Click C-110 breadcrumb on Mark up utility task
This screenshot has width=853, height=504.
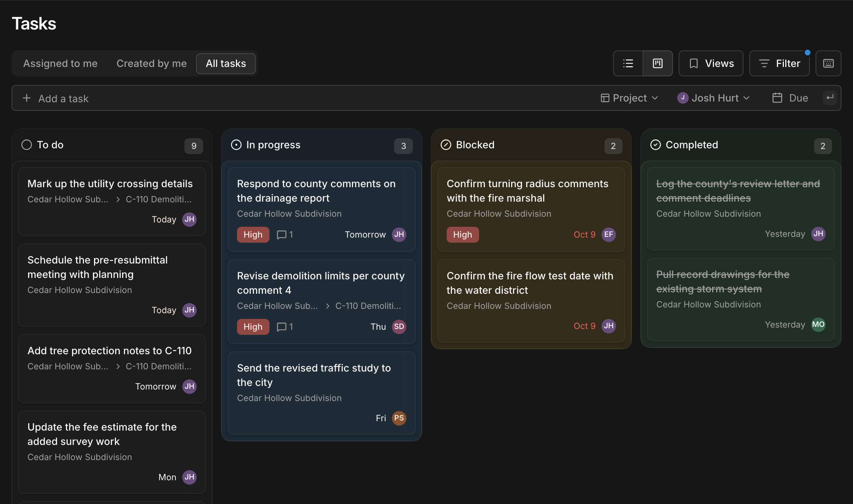(x=158, y=199)
